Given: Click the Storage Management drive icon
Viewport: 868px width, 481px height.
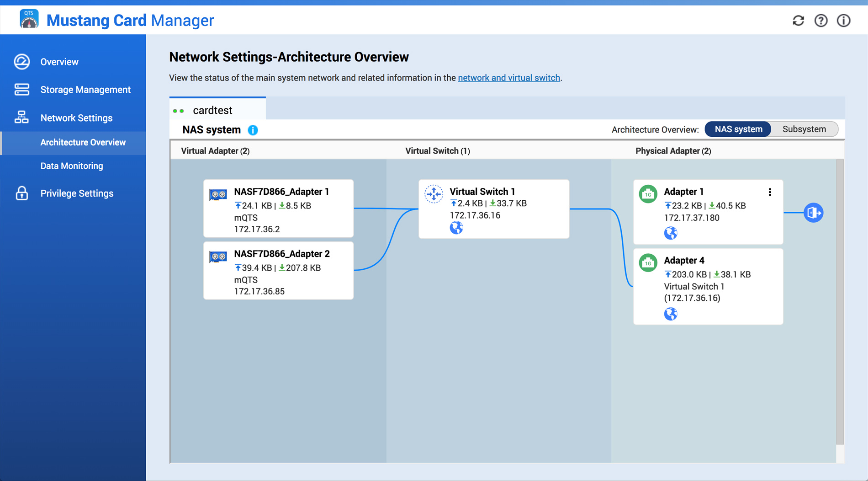Looking at the screenshot, I should pyautogui.click(x=22, y=90).
